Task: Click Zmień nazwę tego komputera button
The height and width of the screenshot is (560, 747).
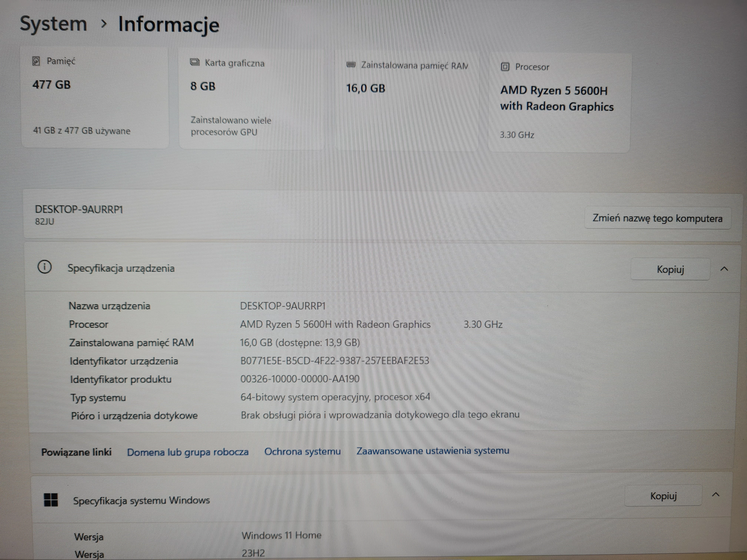Action: [x=658, y=218]
